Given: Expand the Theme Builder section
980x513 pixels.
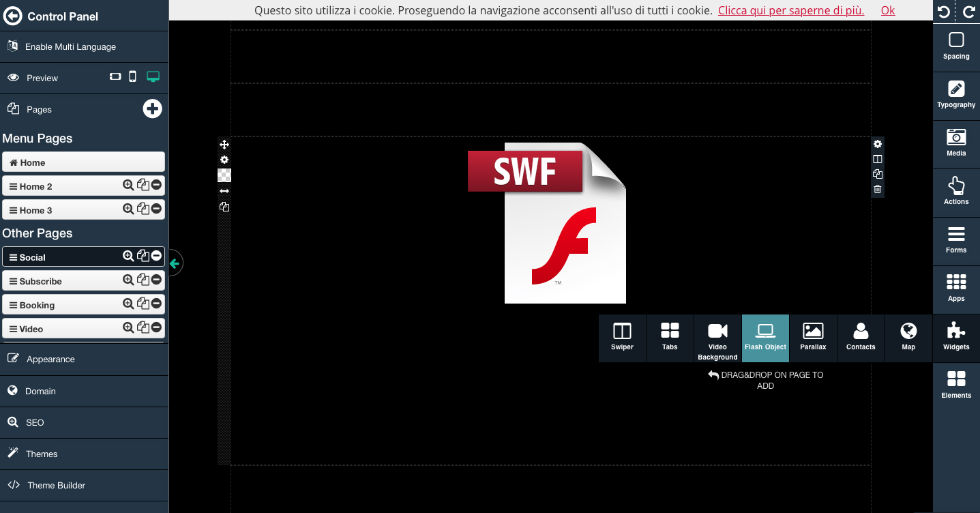Looking at the screenshot, I should 84,485.
